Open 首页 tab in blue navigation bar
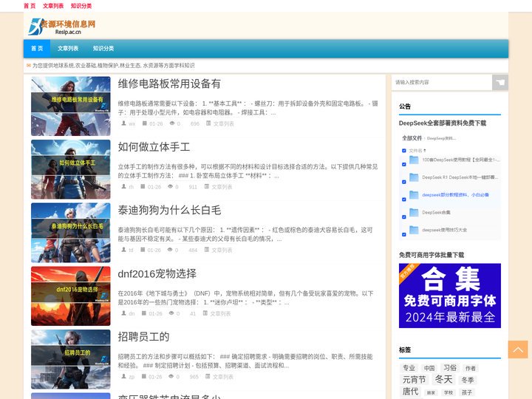 click(x=37, y=49)
